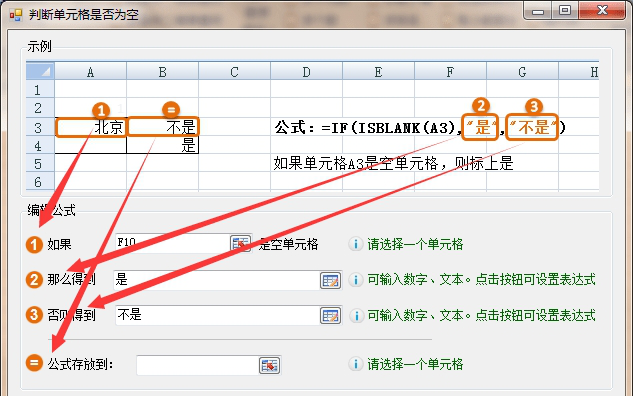Click cell B4 containing 是
Screen dimensions: 633x411
click(163, 145)
